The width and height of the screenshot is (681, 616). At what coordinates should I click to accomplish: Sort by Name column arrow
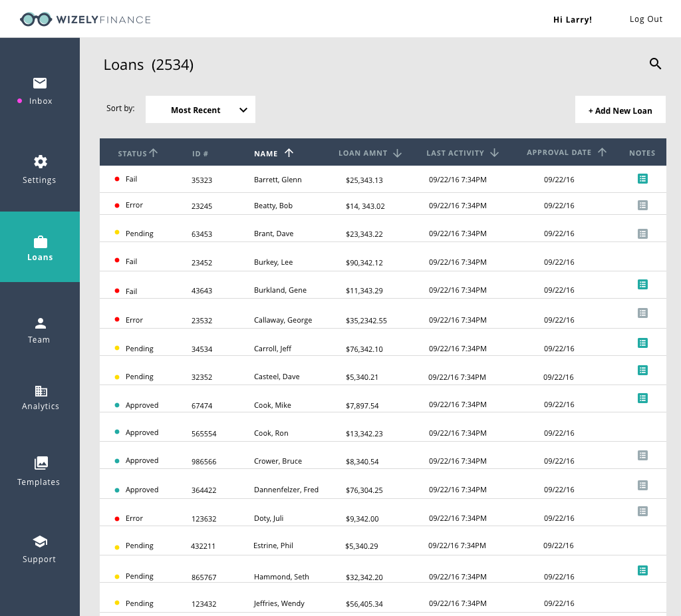coord(289,152)
